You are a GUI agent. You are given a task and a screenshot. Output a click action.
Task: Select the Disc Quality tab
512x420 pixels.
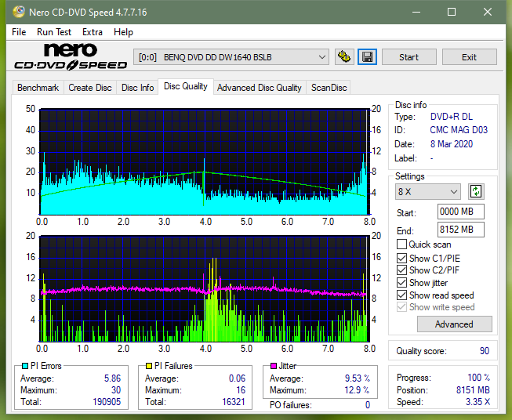[186, 86]
